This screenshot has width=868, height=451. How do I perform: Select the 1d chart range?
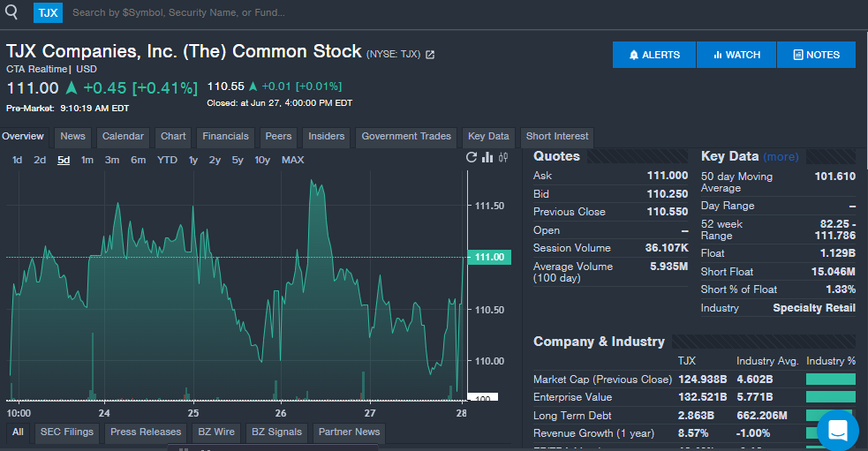pos(17,160)
